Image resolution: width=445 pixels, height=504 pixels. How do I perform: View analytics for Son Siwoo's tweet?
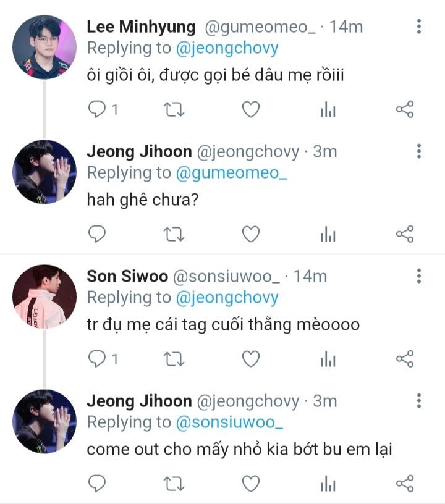[328, 359]
